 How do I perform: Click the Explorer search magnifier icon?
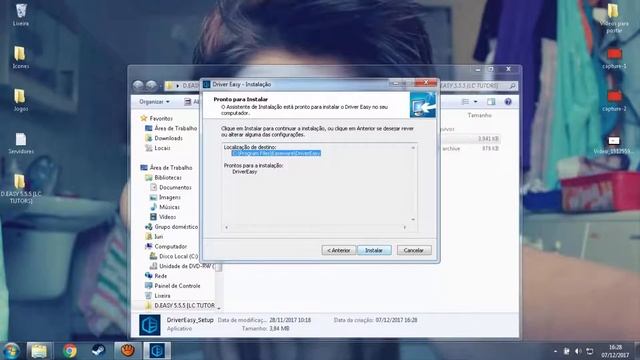tap(512, 86)
